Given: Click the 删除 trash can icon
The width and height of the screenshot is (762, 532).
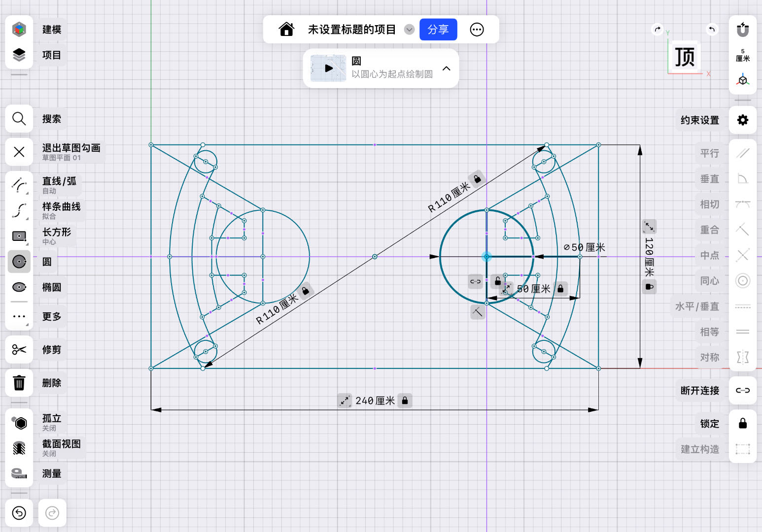Looking at the screenshot, I should pos(19,383).
